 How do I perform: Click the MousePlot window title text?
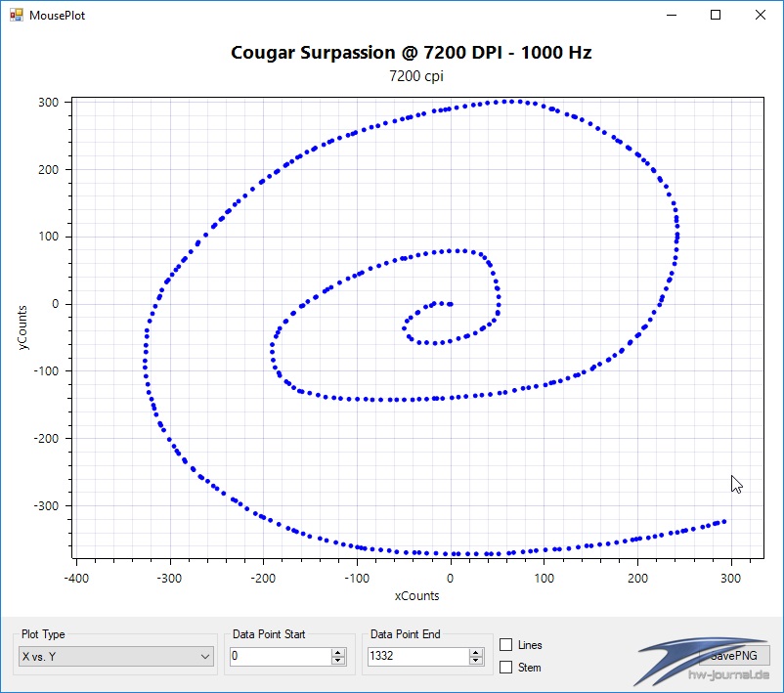[57, 16]
